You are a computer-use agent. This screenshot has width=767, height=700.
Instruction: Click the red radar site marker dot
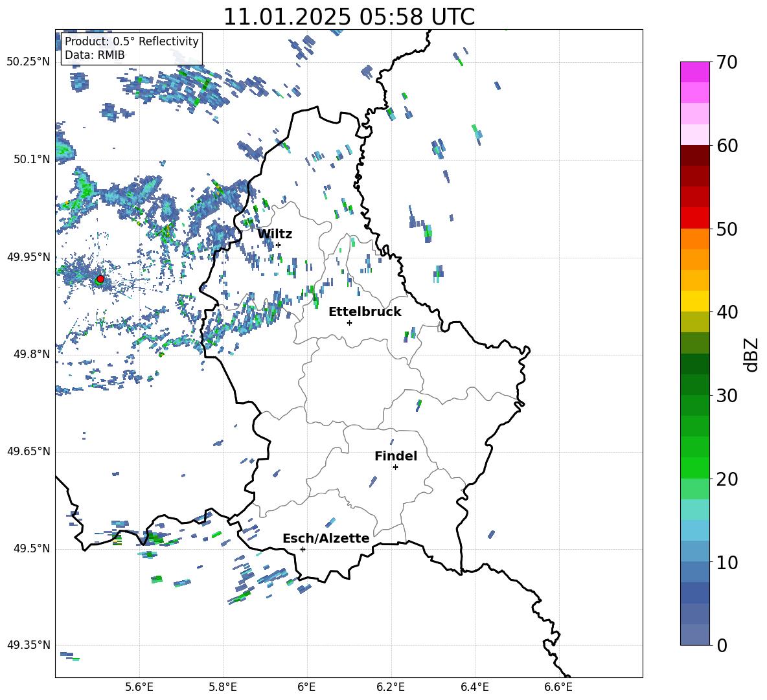click(x=100, y=278)
